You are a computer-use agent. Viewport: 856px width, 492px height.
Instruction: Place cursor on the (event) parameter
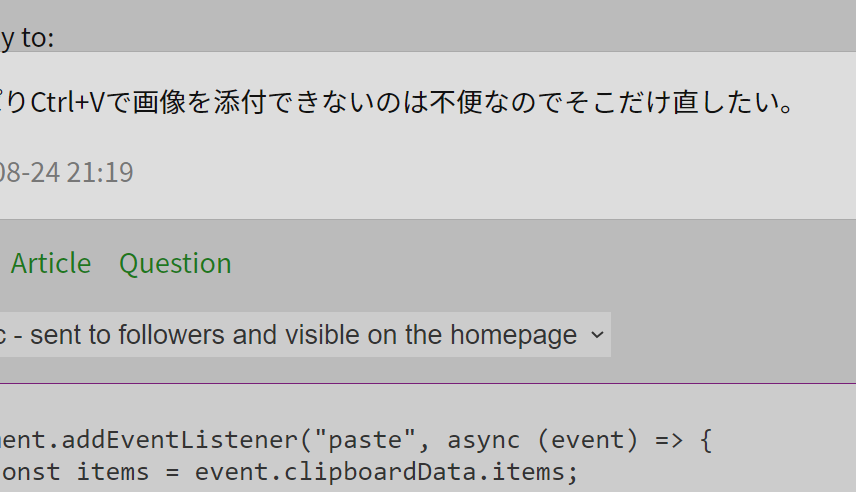pos(584,440)
